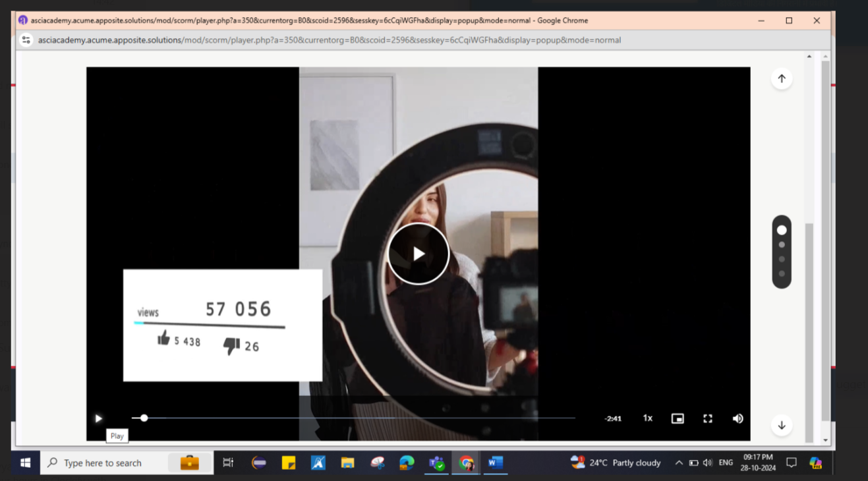Open the blue letter A taskbar app
Viewport: 868px width, 481px height.
[318, 463]
